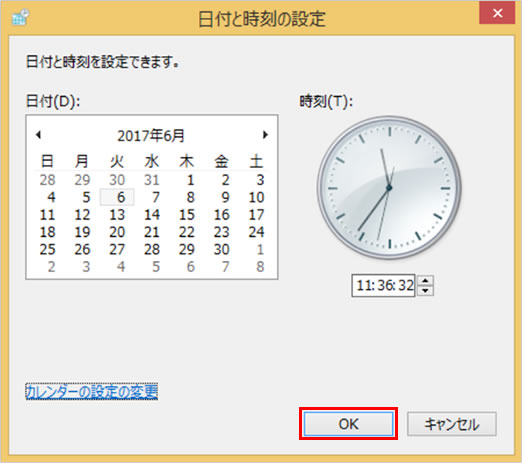The height and width of the screenshot is (463, 522).
Task: Select June 25 in the calendar
Action: pyautogui.click(x=48, y=249)
